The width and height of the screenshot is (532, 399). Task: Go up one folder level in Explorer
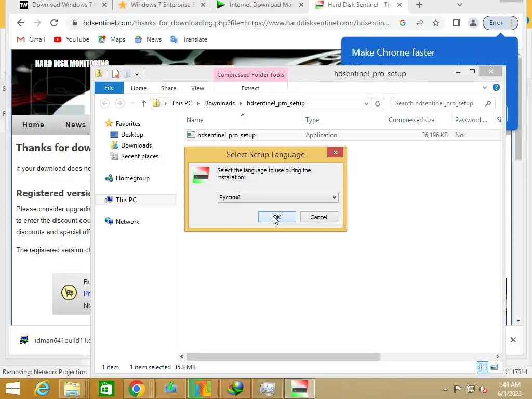click(x=143, y=103)
